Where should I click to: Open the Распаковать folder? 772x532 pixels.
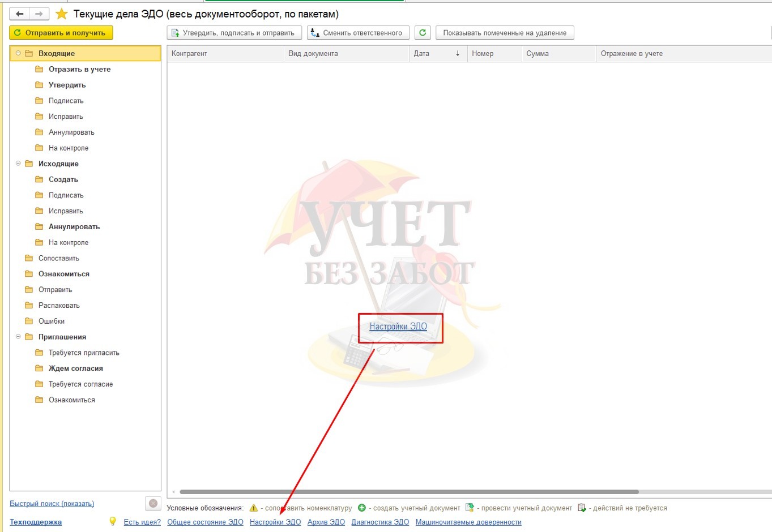pyautogui.click(x=59, y=306)
